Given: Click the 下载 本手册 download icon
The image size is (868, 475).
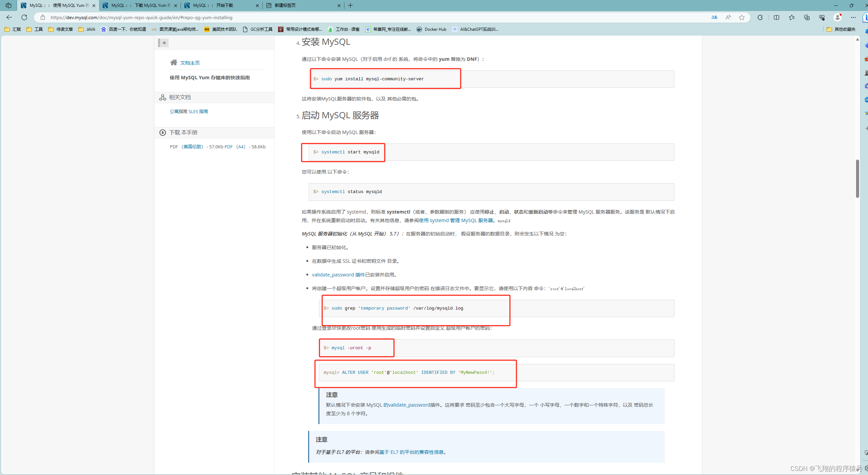Looking at the screenshot, I should (163, 133).
